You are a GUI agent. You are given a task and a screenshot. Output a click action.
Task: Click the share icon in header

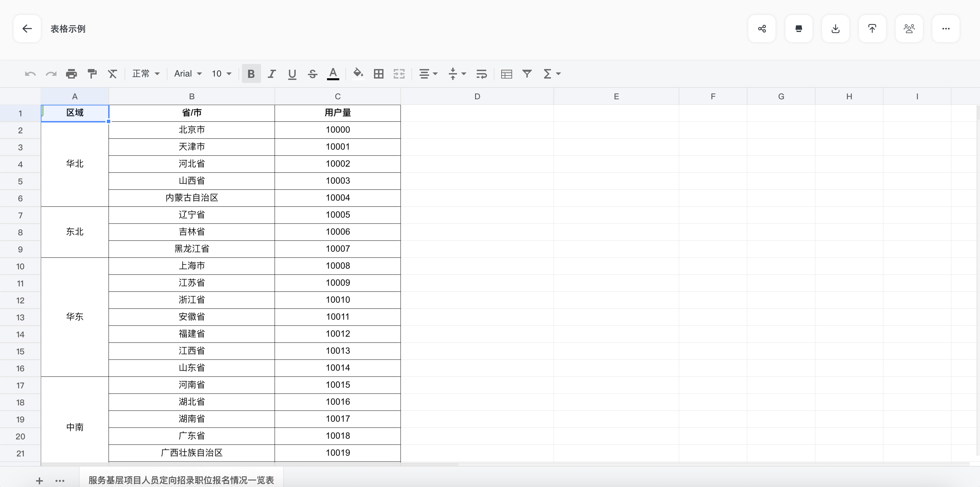point(762,29)
